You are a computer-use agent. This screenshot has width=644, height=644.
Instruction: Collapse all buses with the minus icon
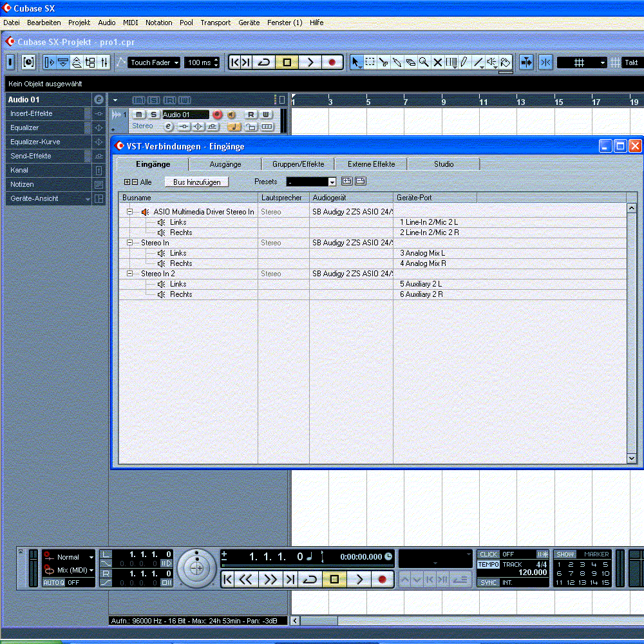135,182
